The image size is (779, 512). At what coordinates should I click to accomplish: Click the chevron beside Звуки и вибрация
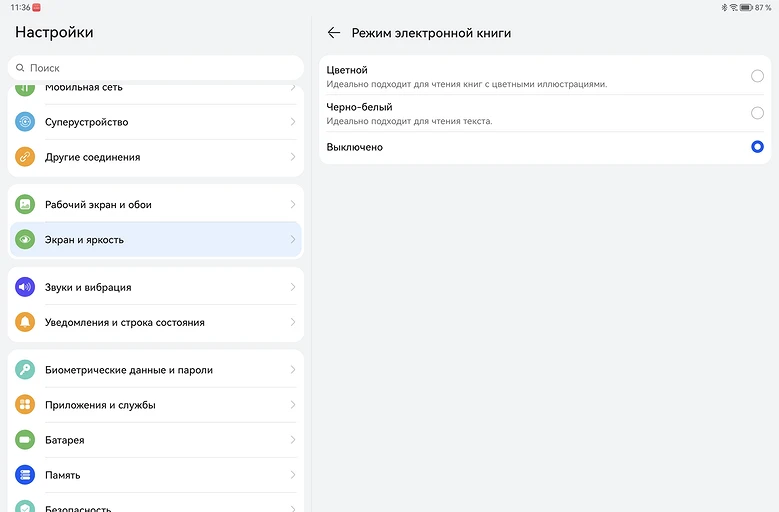pos(292,287)
